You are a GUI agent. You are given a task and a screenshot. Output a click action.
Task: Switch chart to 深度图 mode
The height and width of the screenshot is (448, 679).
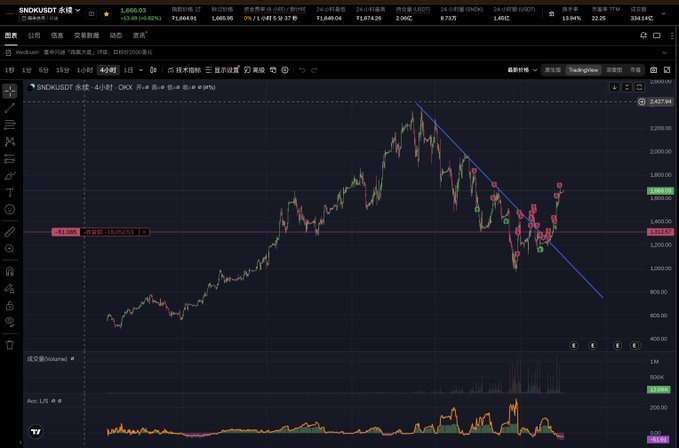click(x=614, y=70)
